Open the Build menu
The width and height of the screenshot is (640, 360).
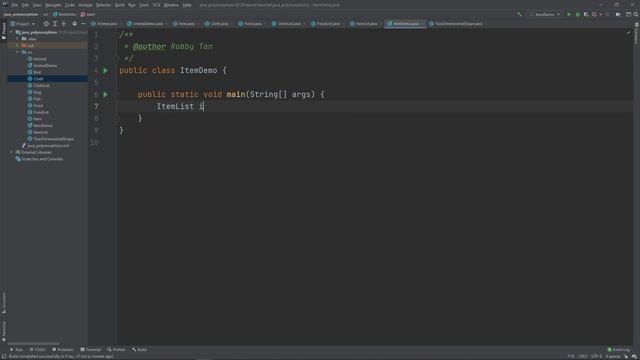point(120,5)
